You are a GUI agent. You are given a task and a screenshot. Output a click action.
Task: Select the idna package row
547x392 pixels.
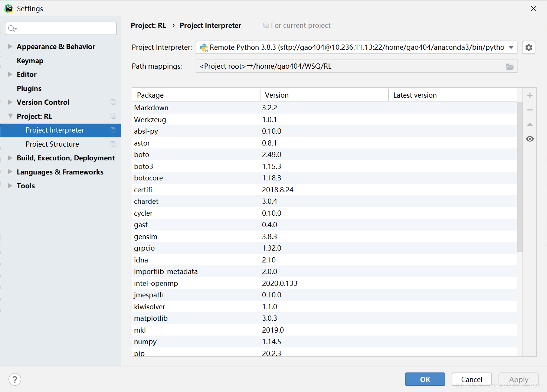point(324,260)
